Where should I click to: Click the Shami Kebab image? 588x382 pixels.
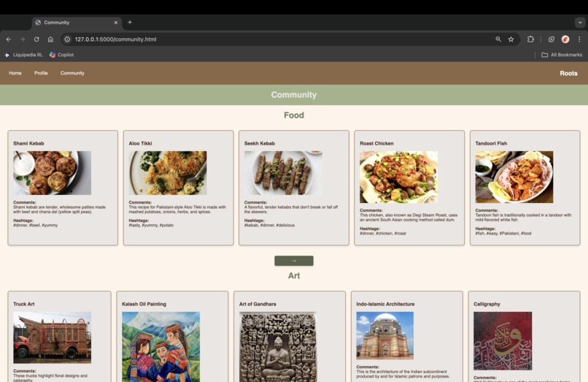tap(52, 173)
